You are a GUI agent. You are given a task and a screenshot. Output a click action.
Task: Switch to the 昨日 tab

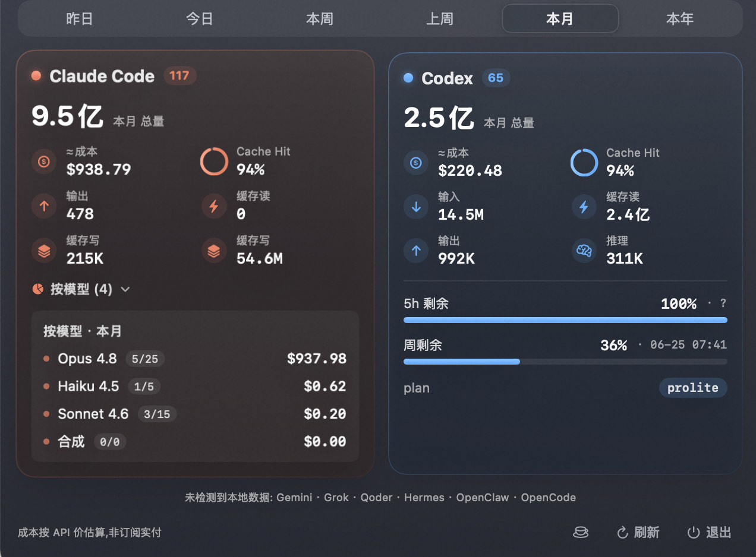[79, 19]
